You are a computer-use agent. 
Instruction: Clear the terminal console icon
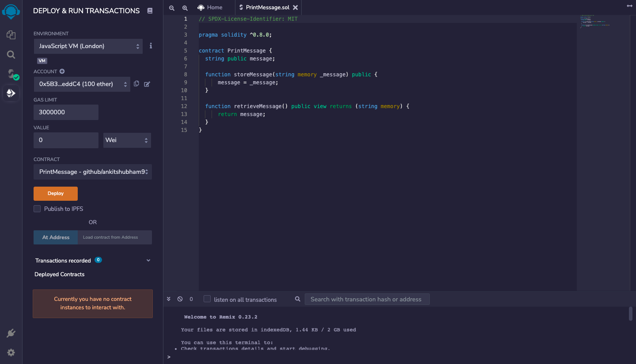click(180, 299)
